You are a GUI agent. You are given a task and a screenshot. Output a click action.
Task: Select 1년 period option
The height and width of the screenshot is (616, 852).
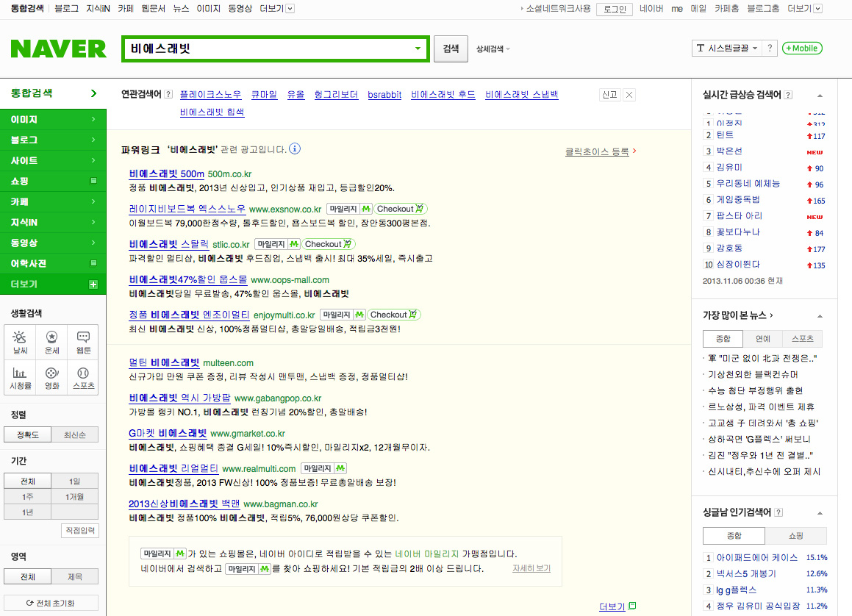tap(28, 512)
